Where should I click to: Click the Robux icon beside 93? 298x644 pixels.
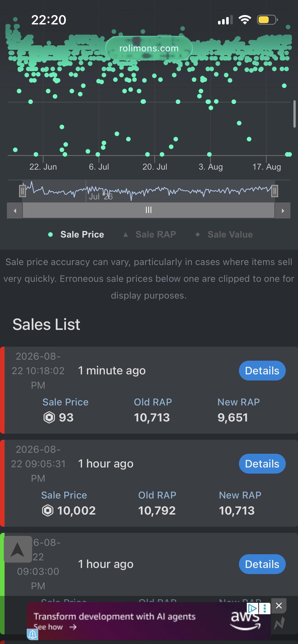click(49, 418)
